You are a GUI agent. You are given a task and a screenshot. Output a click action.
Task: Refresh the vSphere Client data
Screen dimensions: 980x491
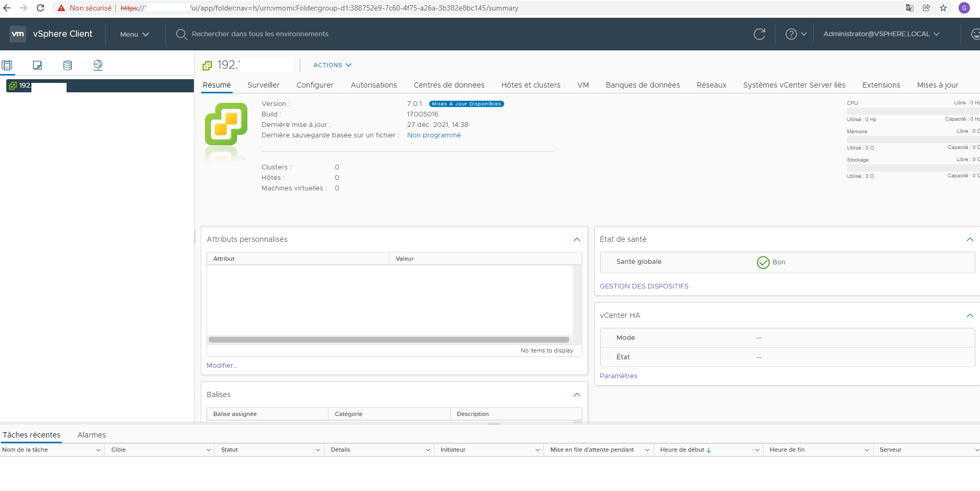coord(759,34)
